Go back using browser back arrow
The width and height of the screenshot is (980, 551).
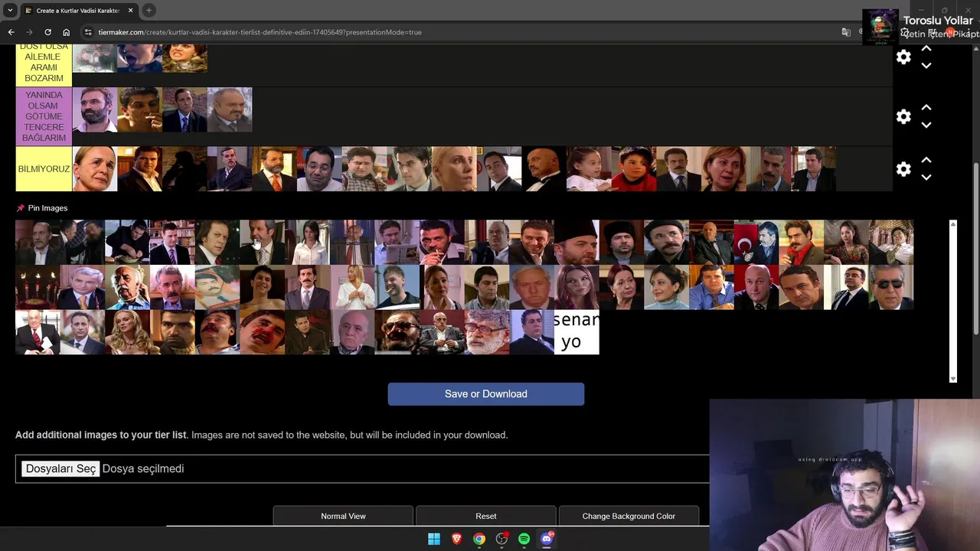click(x=11, y=32)
